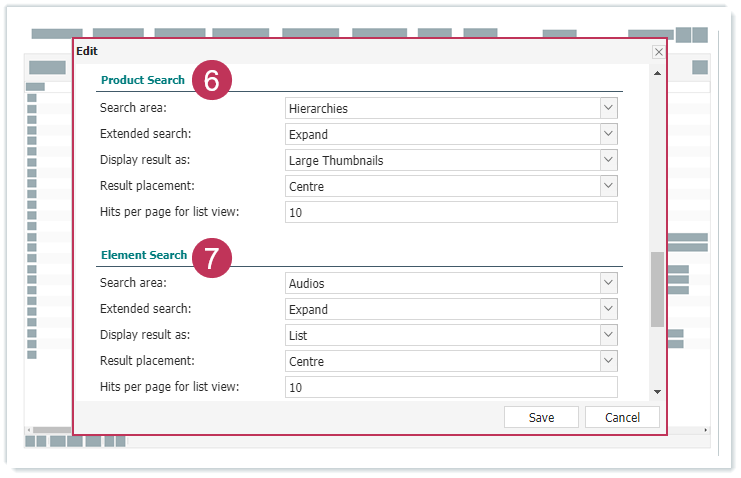Click the dialog vertical scrollbar thumb
Image resolution: width=741 pixels, height=478 pixels.
[657, 290]
